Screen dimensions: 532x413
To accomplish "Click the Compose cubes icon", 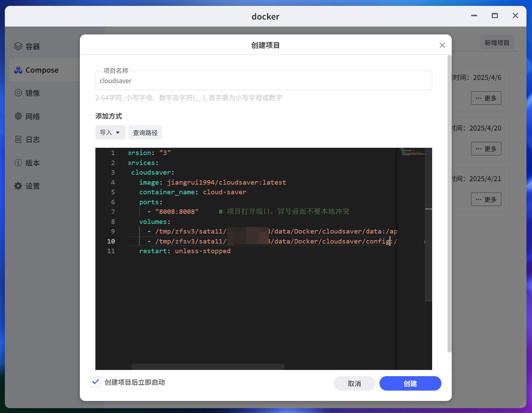I will [18, 70].
